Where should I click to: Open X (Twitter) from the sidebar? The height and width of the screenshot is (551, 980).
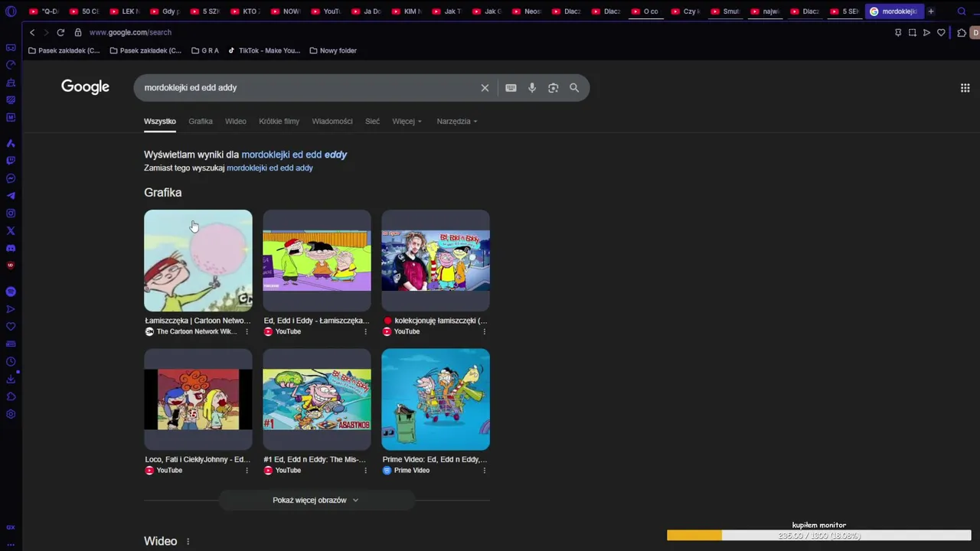coord(11,230)
